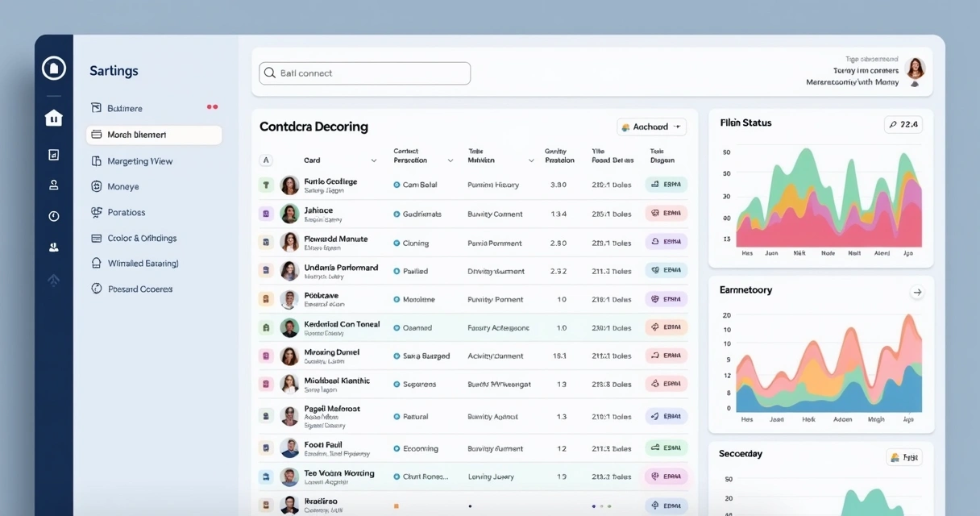Image resolution: width=980 pixels, height=516 pixels.
Task: Open the arrow icon on the Earnetoory card
Action: point(917,292)
